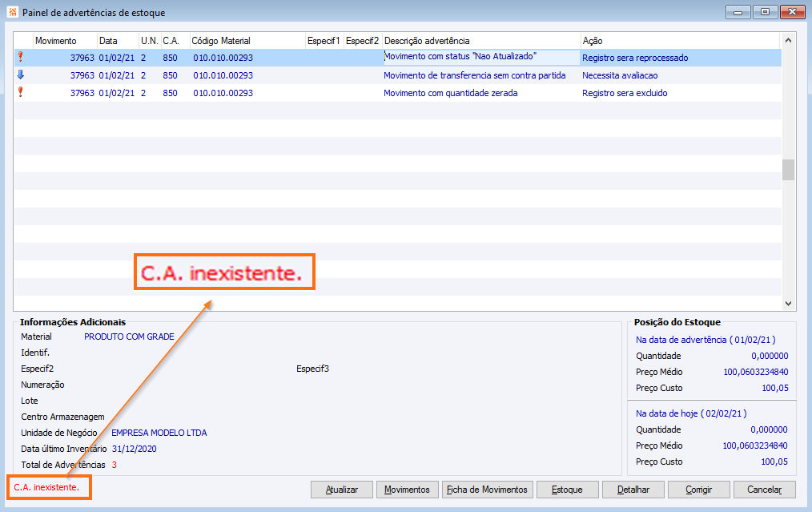Click the Corrigir button
812x512 pixels.
(x=699, y=490)
